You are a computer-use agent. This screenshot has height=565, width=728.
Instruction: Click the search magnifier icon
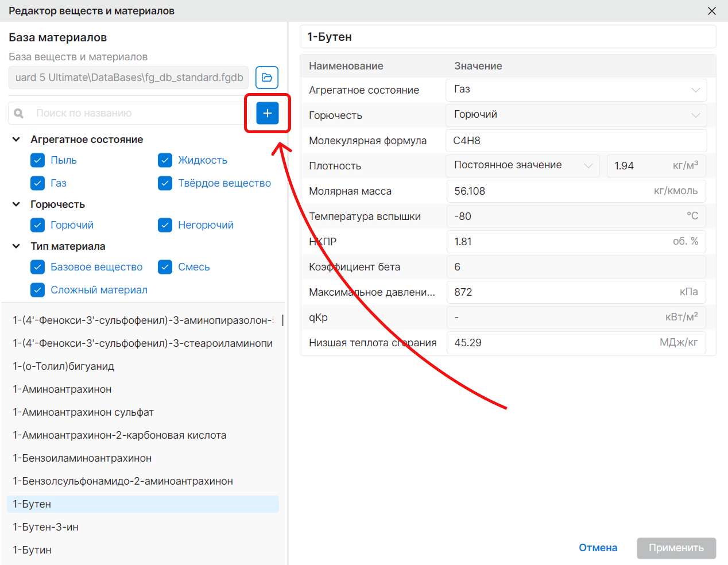pos(18,114)
